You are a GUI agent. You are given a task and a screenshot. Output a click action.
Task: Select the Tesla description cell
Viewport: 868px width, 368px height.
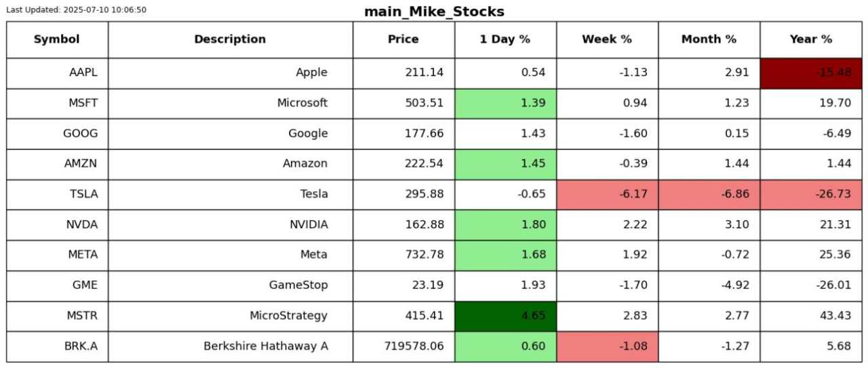(x=231, y=195)
